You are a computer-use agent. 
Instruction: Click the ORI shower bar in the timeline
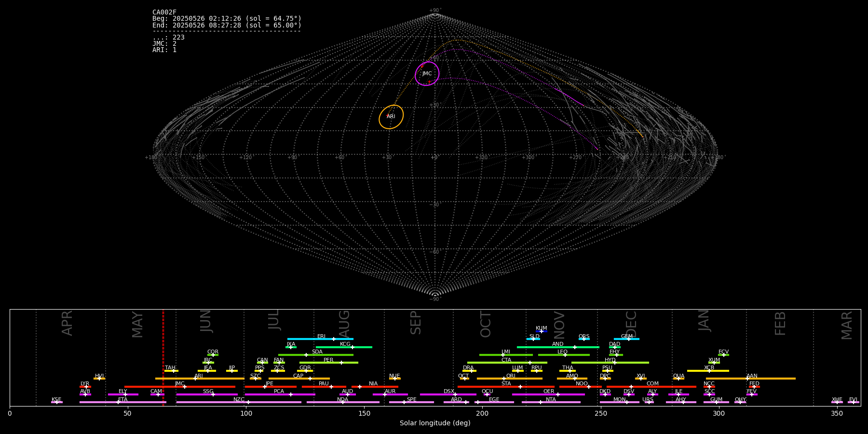(x=510, y=379)
